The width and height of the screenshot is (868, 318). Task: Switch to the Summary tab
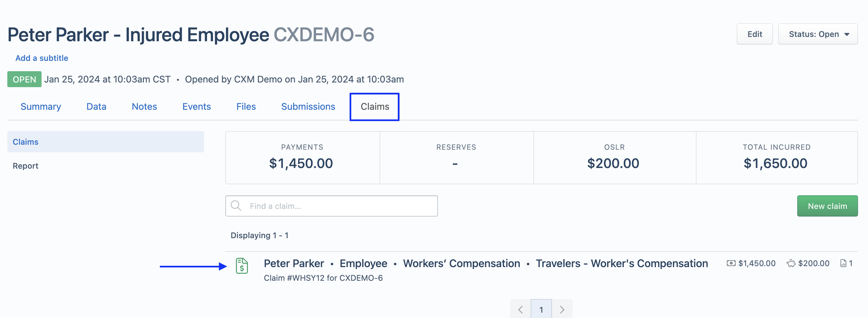tap(41, 106)
